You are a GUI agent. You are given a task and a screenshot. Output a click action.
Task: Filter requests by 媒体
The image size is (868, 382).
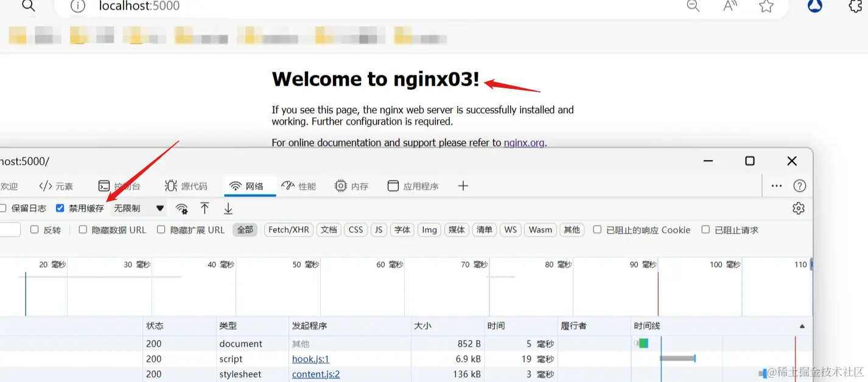click(x=457, y=230)
